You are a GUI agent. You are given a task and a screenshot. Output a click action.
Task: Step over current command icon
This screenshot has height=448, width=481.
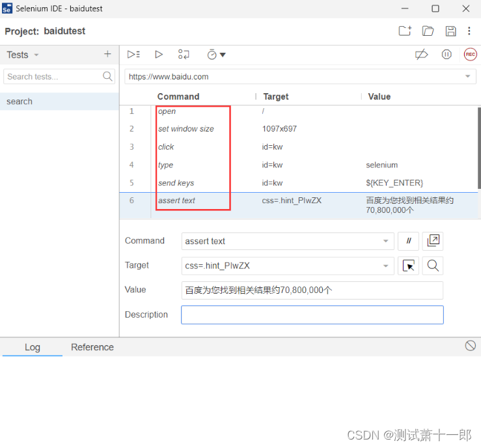pos(184,54)
